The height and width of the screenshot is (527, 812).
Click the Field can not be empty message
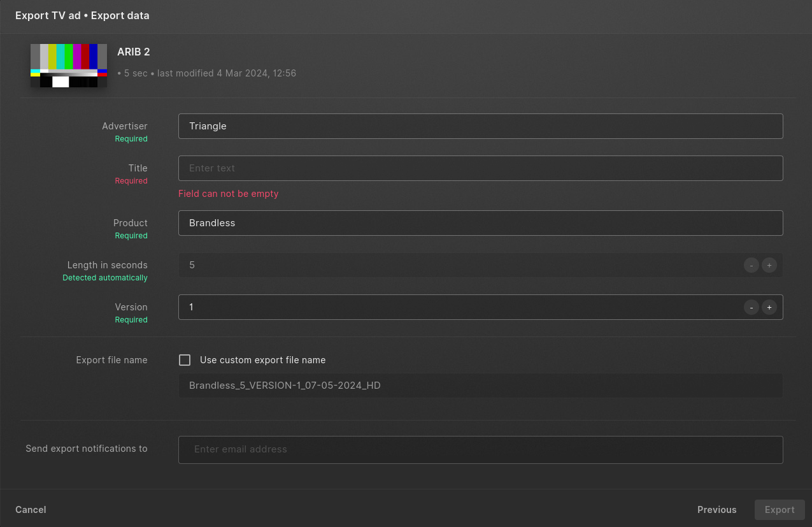(228, 194)
